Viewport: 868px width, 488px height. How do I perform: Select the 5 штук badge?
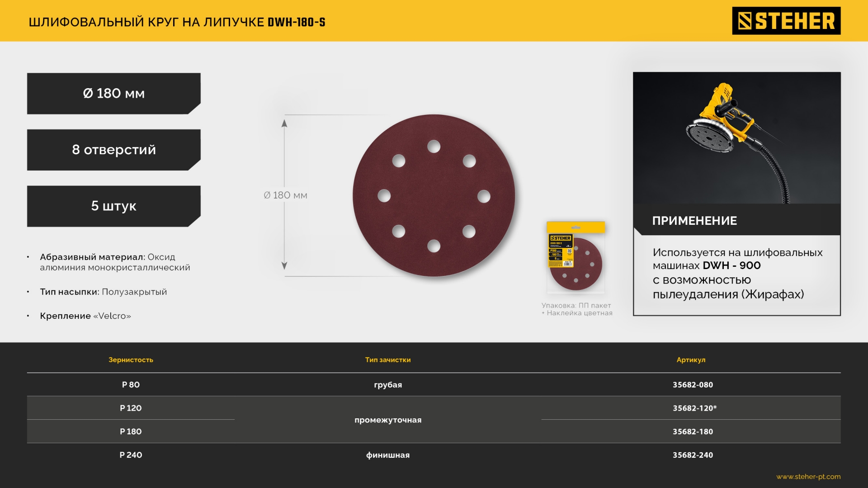pos(113,206)
